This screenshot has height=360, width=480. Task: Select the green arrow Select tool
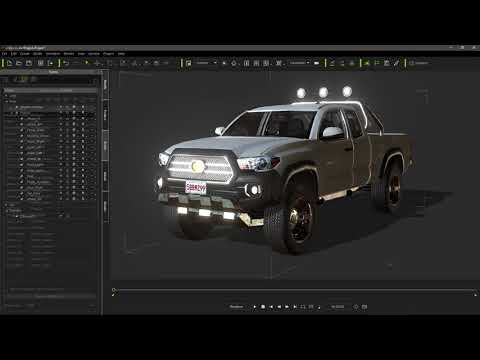click(87, 63)
